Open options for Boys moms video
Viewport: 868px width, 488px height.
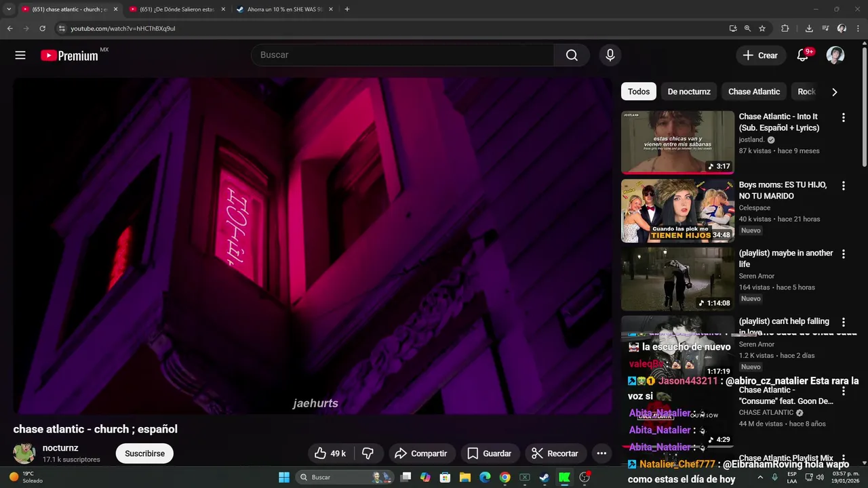click(844, 186)
